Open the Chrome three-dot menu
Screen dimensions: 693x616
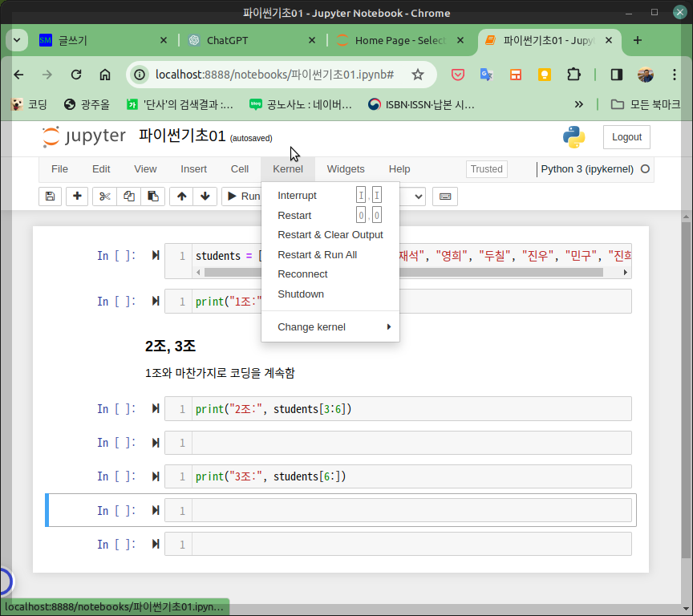(674, 75)
